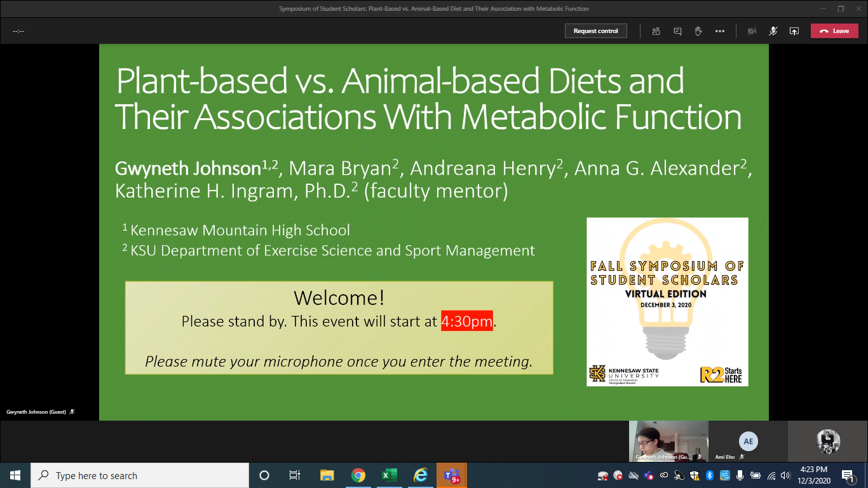Viewport: 868px width, 488px height.
Task: Open Excel from the taskbar
Action: [x=389, y=475]
